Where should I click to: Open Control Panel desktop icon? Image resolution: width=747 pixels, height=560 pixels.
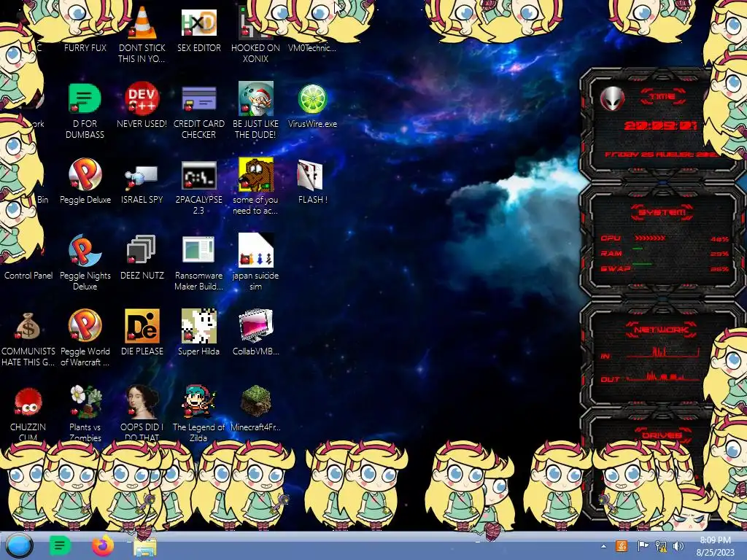click(28, 275)
